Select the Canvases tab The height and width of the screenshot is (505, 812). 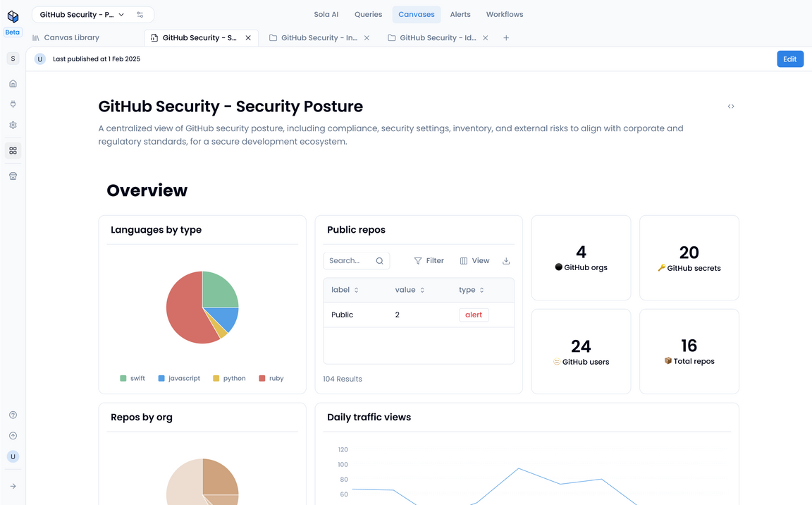(417, 15)
